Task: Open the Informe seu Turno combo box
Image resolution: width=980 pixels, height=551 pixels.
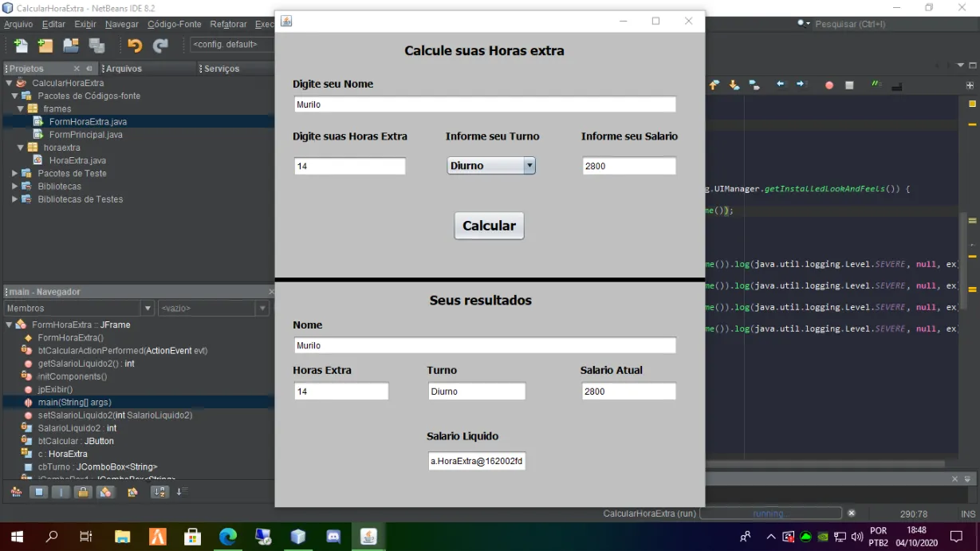Action: 491,165
